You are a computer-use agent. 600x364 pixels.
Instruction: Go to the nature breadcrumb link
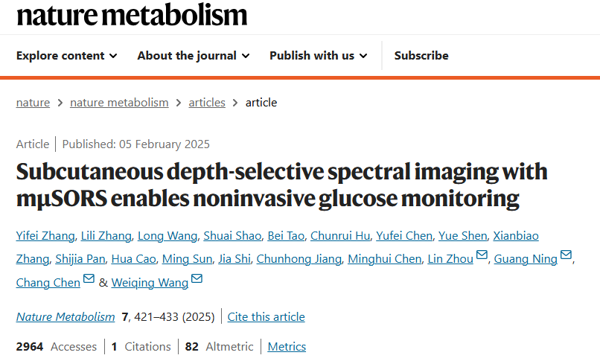33,103
